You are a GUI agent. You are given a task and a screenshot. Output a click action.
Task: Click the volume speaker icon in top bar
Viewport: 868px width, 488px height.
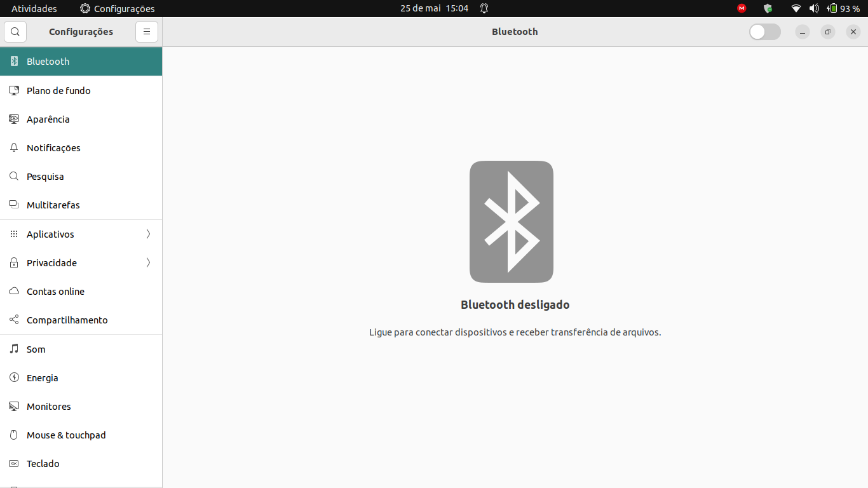coord(814,8)
